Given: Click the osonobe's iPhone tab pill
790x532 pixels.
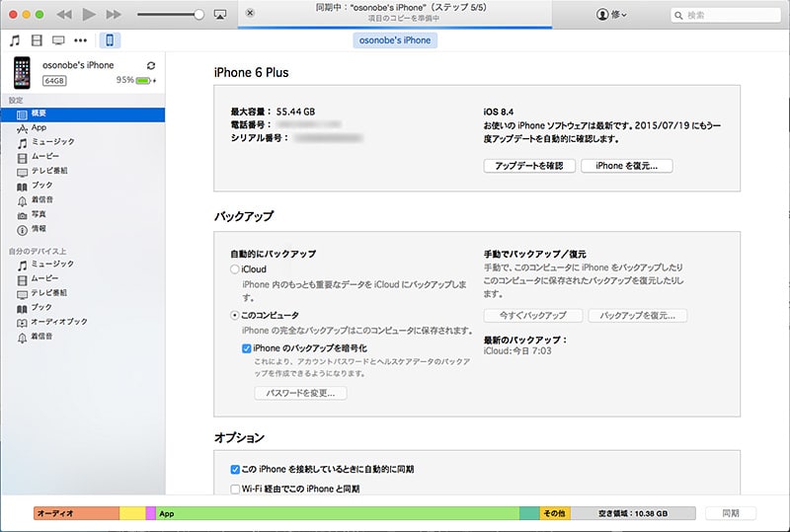Looking at the screenshot, I should [x=395, y=40].
